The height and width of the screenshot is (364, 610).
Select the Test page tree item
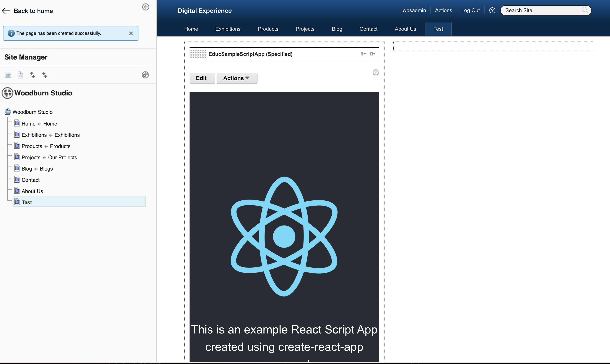click(26, 202)
